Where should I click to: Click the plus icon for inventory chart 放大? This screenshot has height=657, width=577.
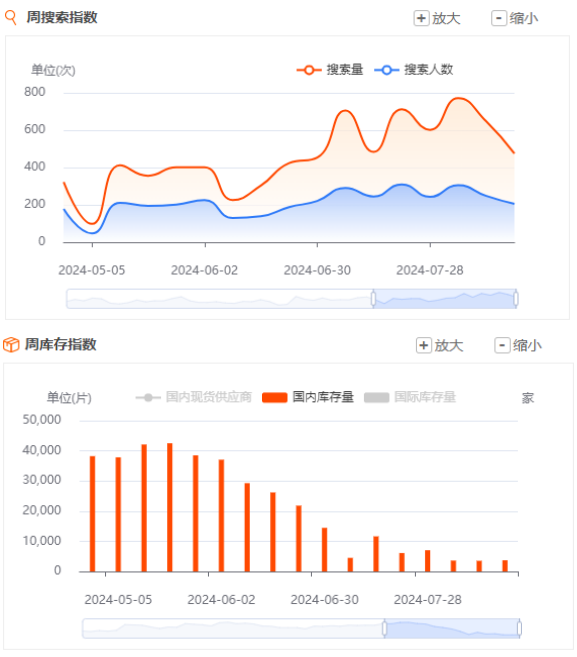[x=423, y=345]
